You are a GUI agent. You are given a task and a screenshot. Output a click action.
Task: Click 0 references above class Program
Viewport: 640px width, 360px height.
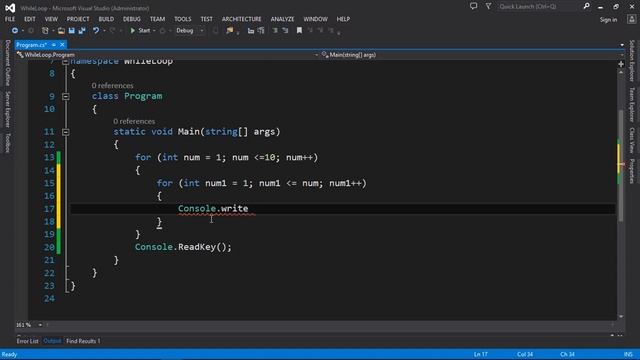point(112,86)
